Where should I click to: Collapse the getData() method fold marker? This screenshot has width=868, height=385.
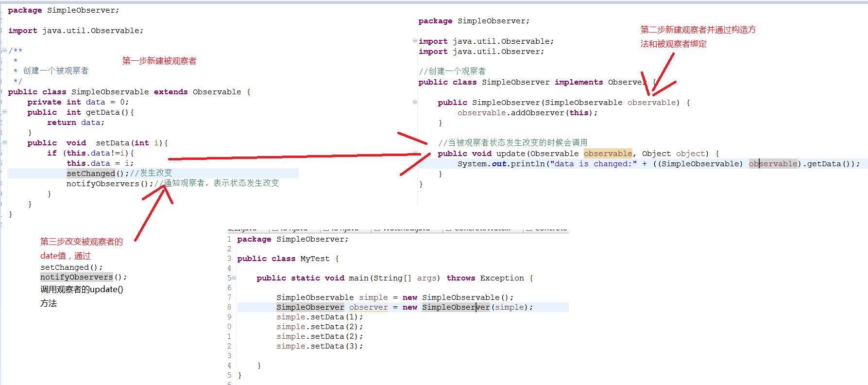click(x=4, y=112)
